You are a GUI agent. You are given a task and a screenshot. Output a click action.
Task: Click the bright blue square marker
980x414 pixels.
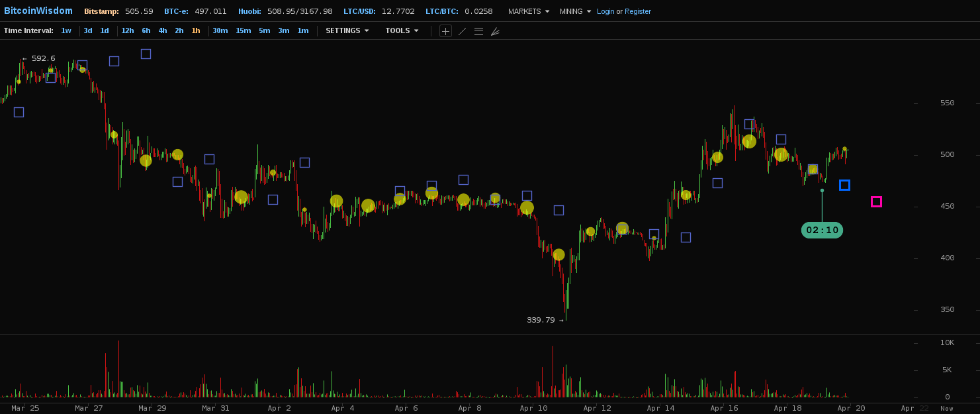tap(844, 185)
